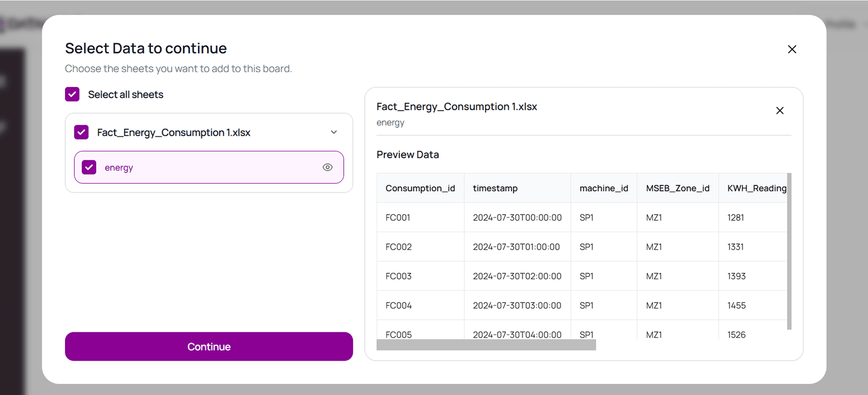Close the Fact_Energy_Consumption preview panel
This screenshot has width=868, height=395.
[779, 110]
